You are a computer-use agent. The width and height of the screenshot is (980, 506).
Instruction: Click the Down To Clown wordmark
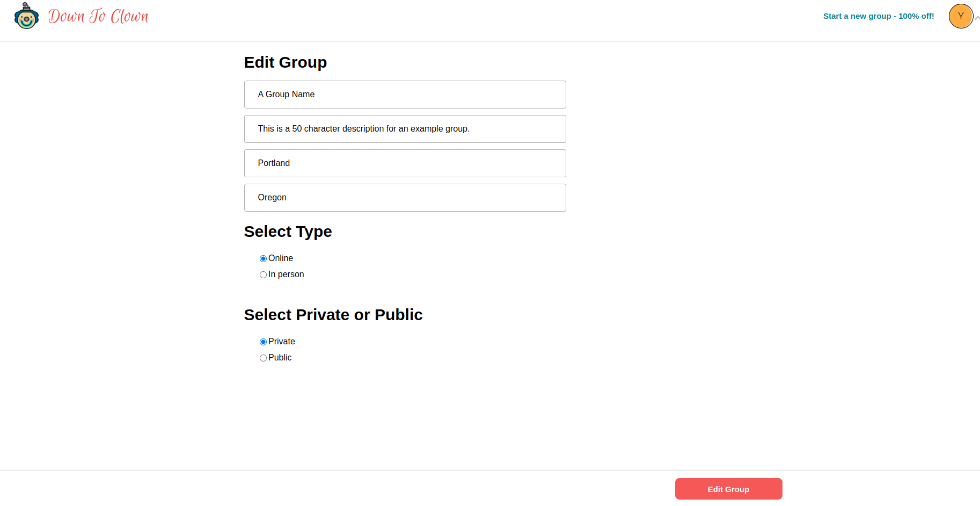(x=98, y=17)
